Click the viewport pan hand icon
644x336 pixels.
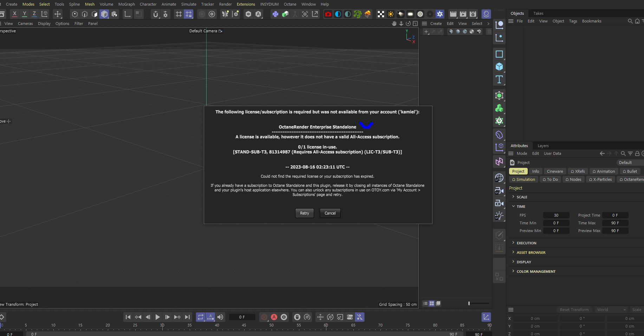pyautogui.click(x=394, y=24)
